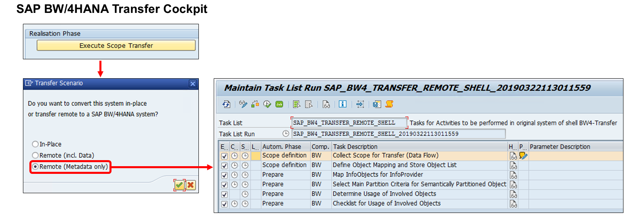Click the save variant disk icon
The image size is (644, 217).
[377, 104]
